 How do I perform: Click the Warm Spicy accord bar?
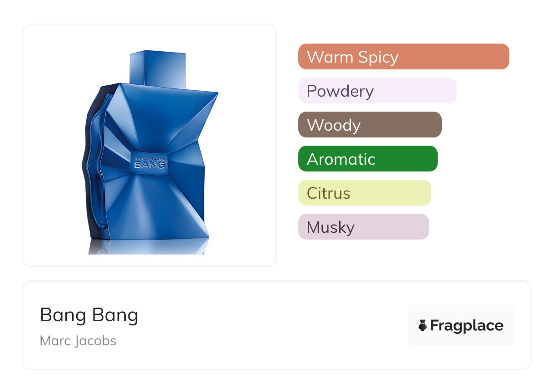click(x=403, y=57)
